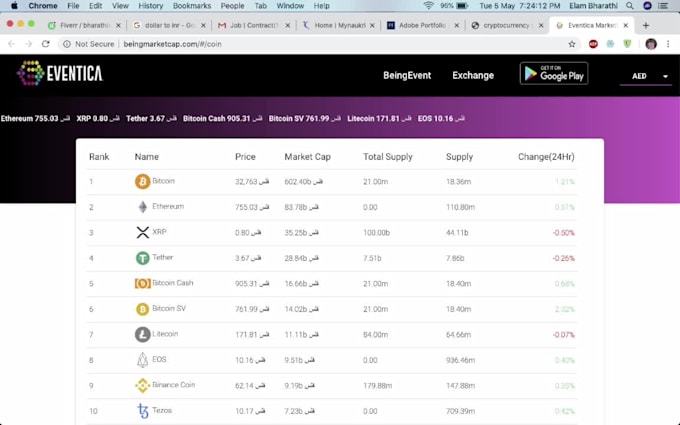
Task: Click the Tezos logo icon
Action: point(142,411)
